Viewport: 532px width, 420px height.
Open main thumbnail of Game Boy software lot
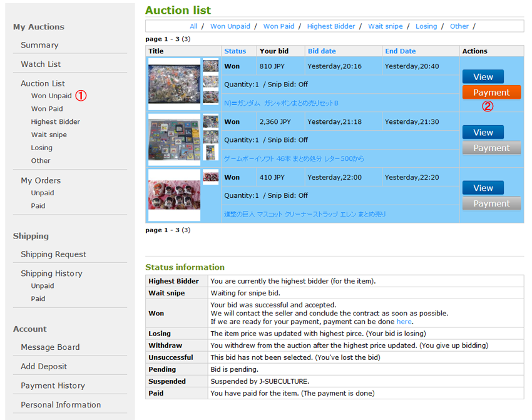(x=175, y=140)
